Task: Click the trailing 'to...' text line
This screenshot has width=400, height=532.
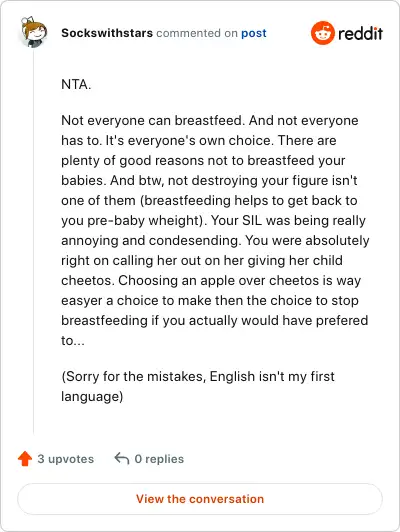Action: (73, 340)
